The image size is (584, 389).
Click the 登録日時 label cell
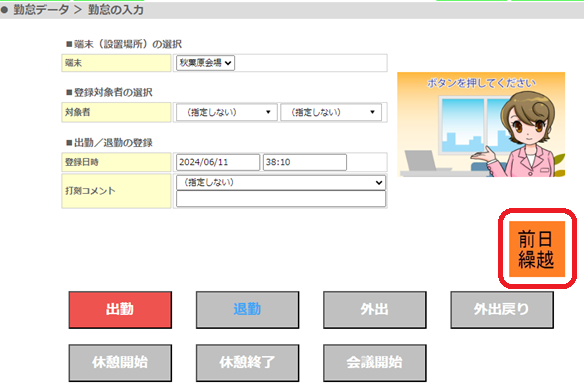point(116,162)
